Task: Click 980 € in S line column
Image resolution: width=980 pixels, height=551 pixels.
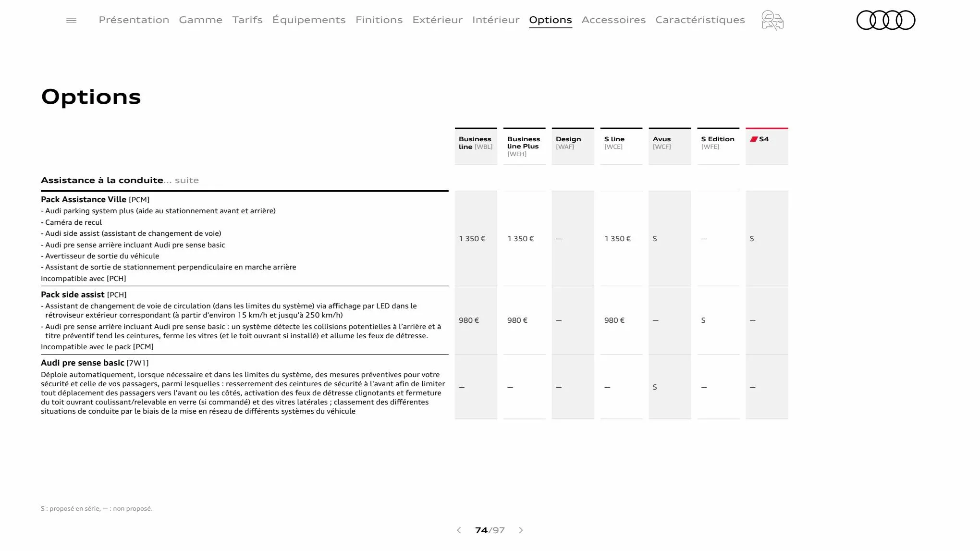Action: coord(614,320)
